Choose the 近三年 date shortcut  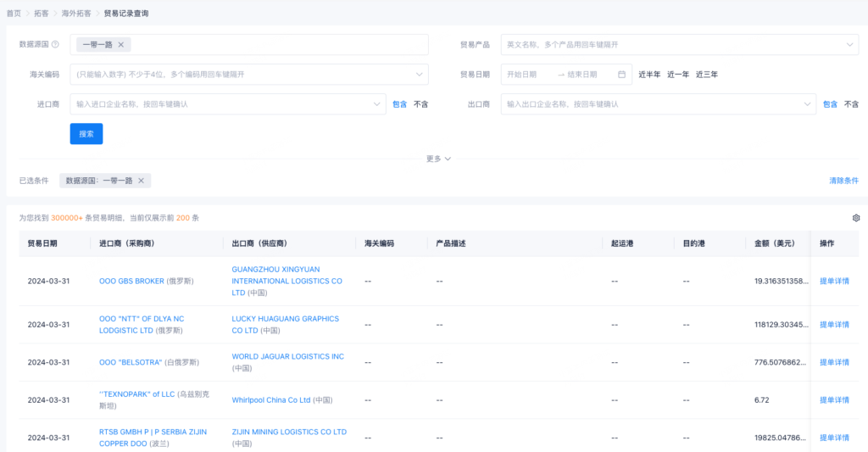click(706, 75)
